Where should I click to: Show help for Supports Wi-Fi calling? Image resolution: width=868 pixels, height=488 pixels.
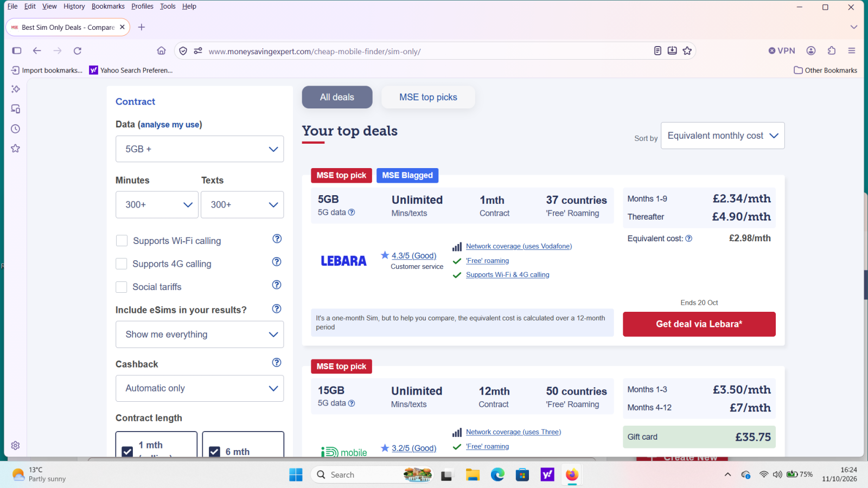pos(277,239)
